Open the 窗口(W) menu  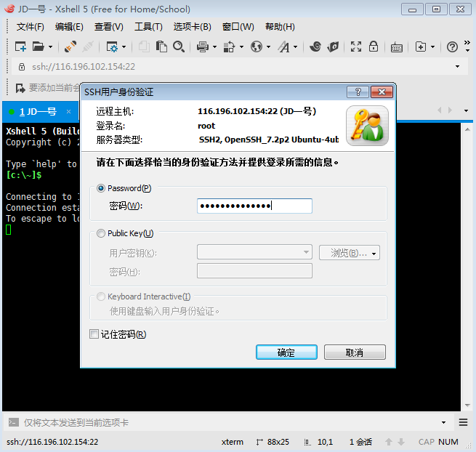238,27
